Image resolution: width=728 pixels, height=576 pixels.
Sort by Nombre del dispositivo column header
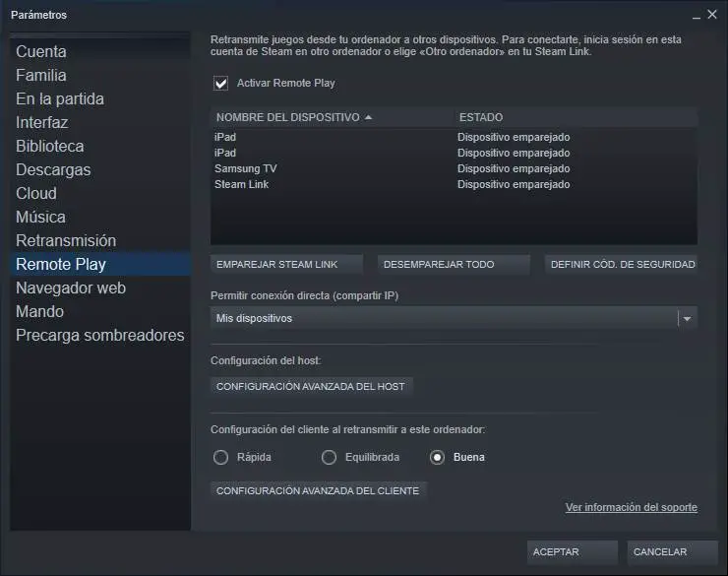332,117
